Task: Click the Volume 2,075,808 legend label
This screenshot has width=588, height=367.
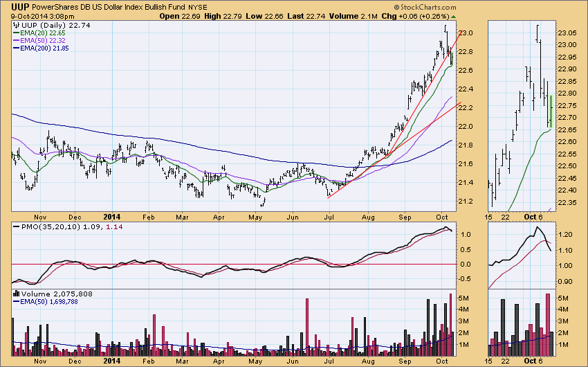Action: [x=57, y=294]
